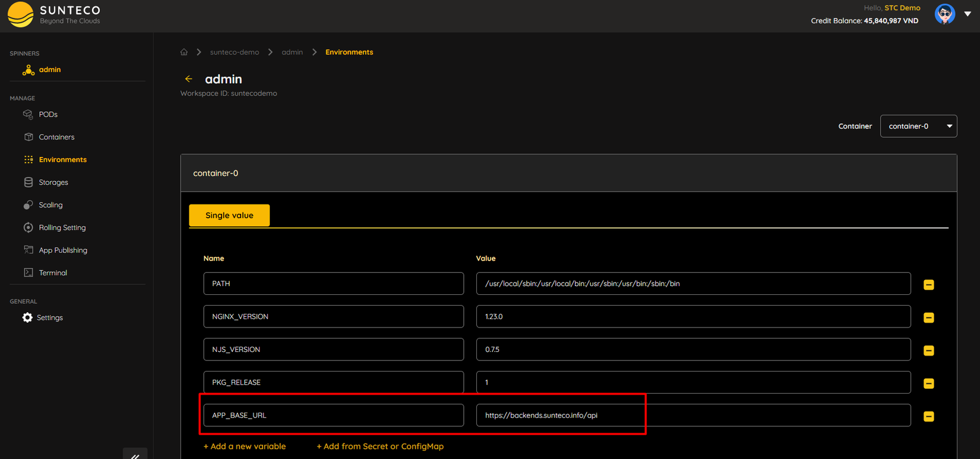This screenshot has width=980, height=459.
Task: Open App Publishing page
Action: click(63, 250)
